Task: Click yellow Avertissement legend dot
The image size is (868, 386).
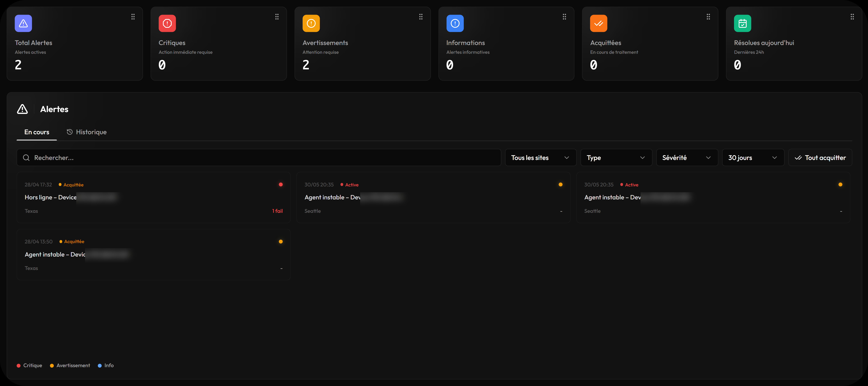Action: point(52,366)
